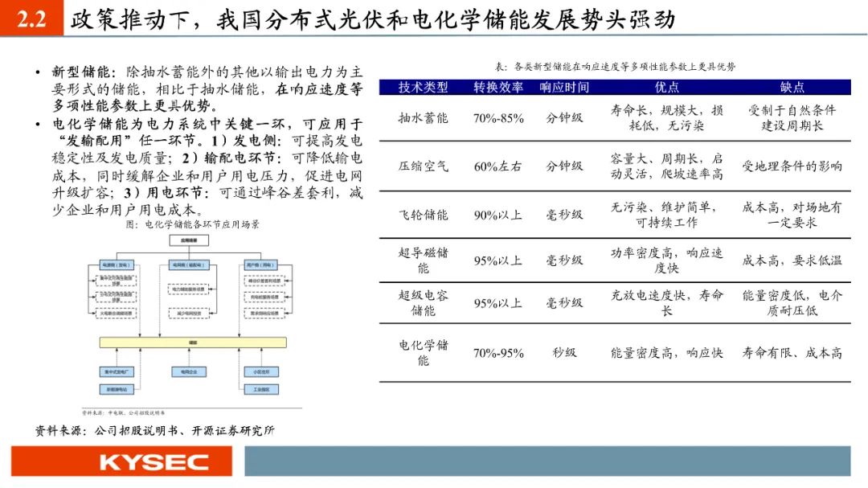Screen dimensions: 868x488
Task: Click the drawback 成本高，要求低温
Action: (792, 260)
